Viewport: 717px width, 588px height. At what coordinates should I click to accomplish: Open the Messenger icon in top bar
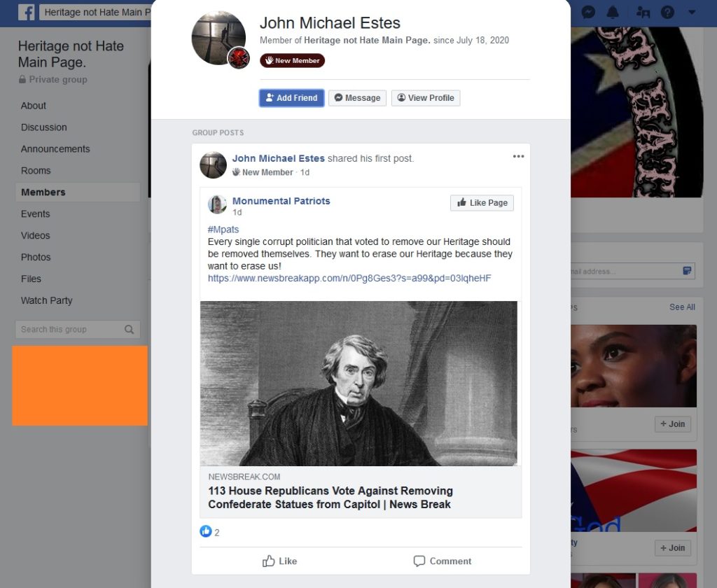(588, 13)
